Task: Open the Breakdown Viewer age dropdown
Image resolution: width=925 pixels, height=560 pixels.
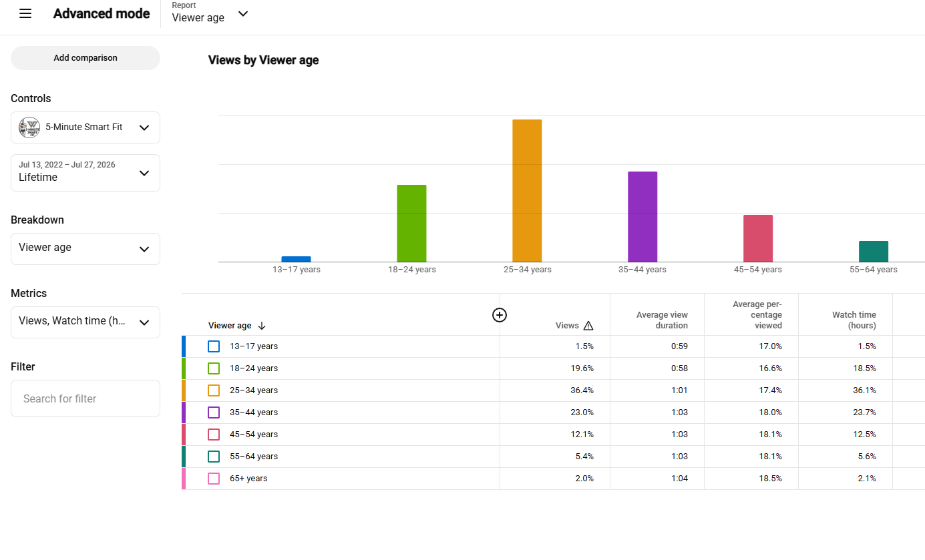Action: point(85,249)
